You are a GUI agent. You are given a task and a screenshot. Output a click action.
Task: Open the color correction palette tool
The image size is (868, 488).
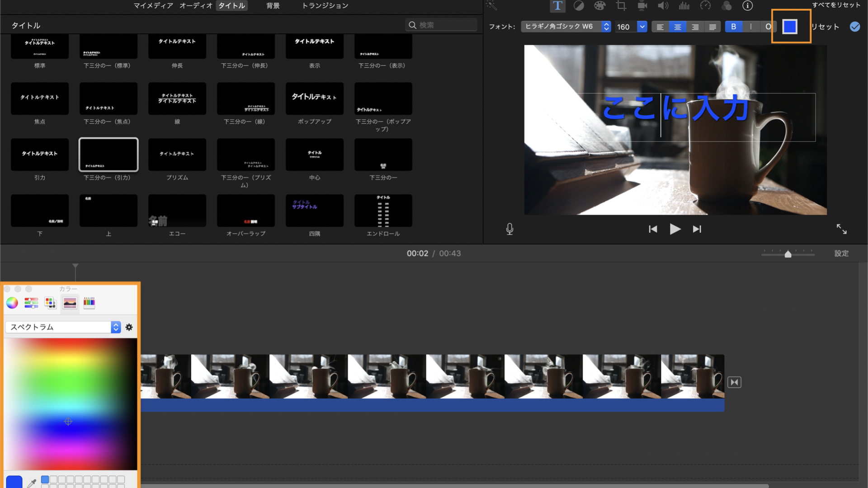point(599,6)
